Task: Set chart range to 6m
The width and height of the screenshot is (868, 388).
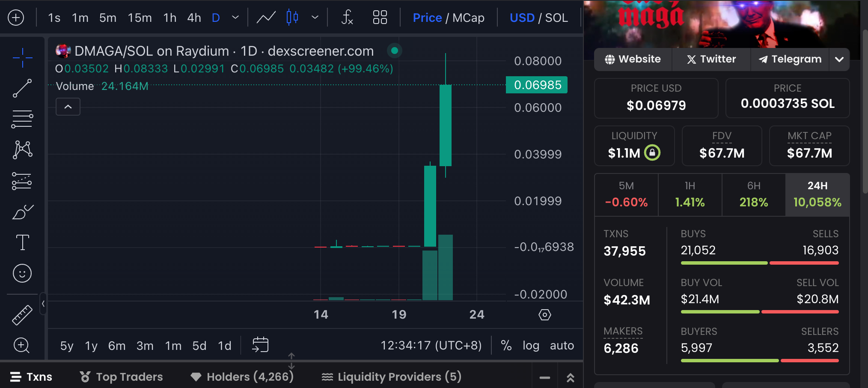Action: (x=116, y=346)
